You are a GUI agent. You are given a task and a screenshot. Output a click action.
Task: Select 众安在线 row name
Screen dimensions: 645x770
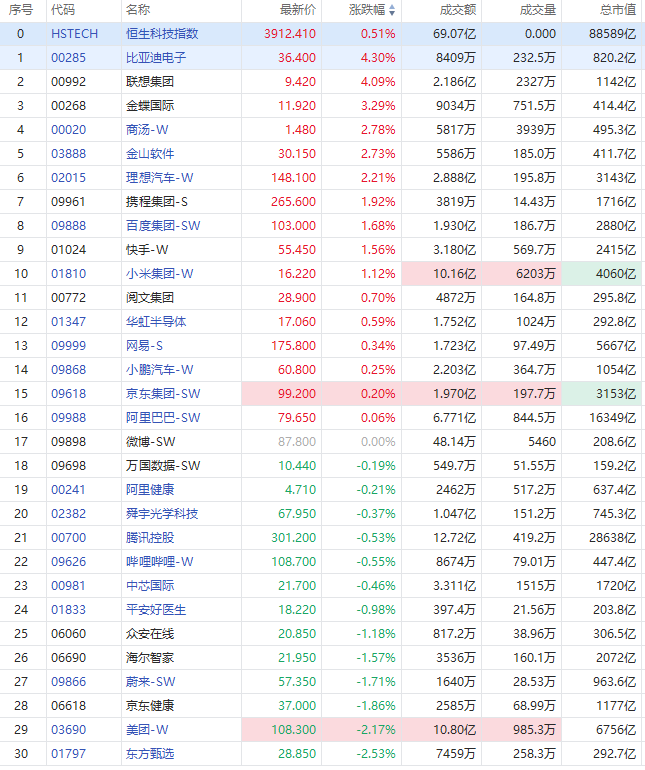150,634
